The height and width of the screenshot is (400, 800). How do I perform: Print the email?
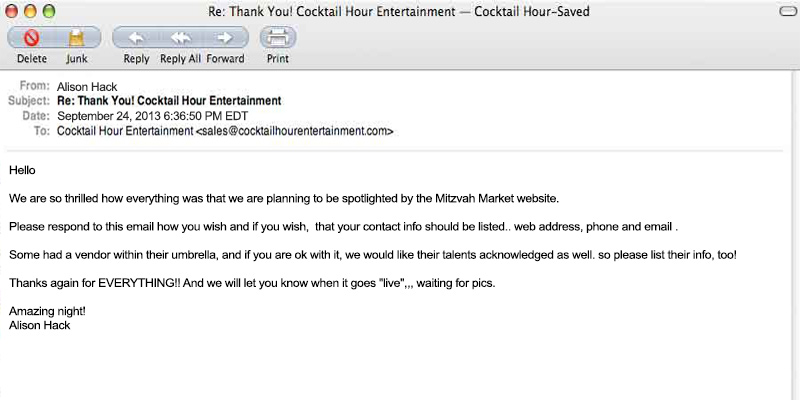pyautogui.click(x=277, y=39)
